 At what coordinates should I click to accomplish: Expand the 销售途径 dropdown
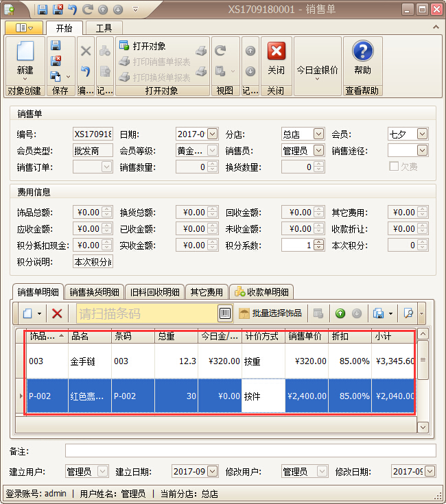[422, 150]
